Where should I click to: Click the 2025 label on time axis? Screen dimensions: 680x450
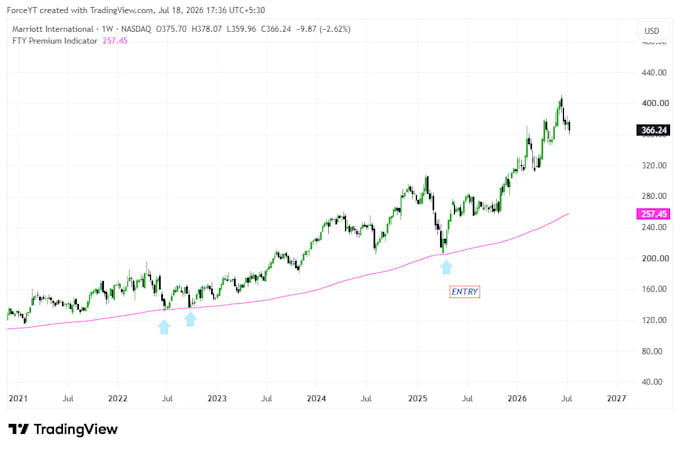coord(418,398)
